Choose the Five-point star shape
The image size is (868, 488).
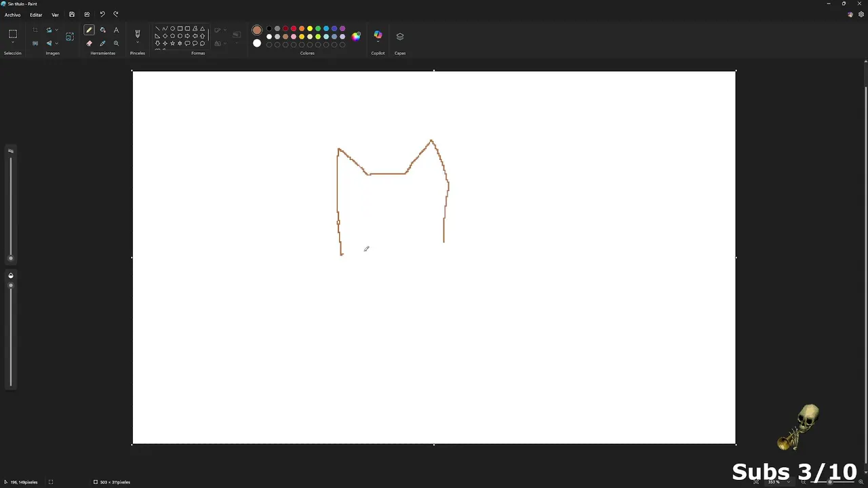[172, 43]
